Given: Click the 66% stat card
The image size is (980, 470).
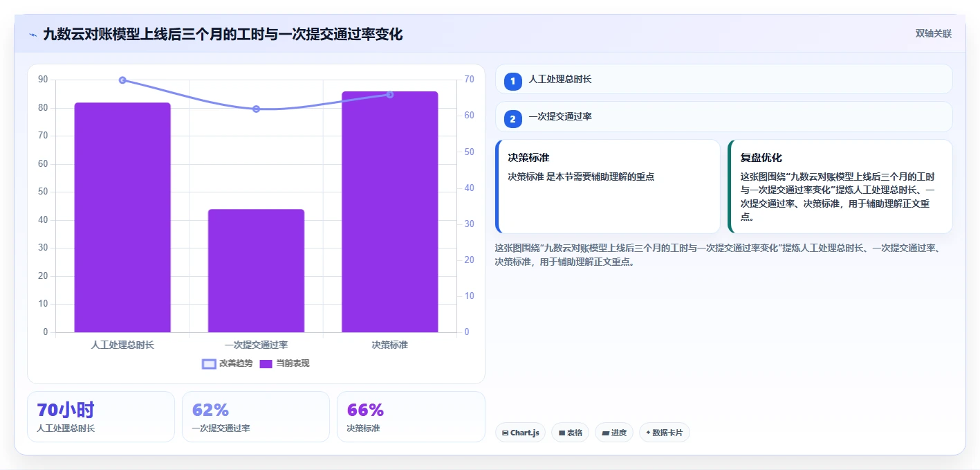Looking at the screenshot, I should pos(411,417).
